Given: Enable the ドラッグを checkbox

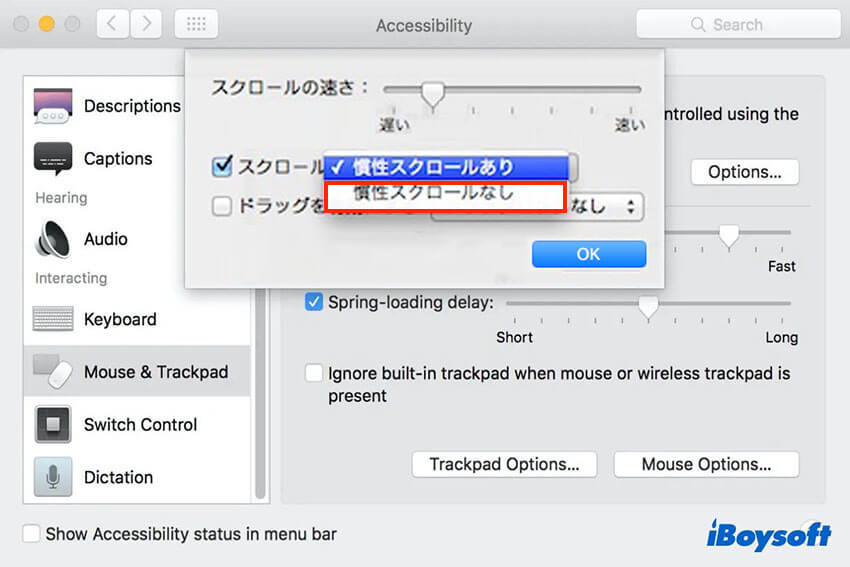Looking at the screenshot, I should coord(222,206).
